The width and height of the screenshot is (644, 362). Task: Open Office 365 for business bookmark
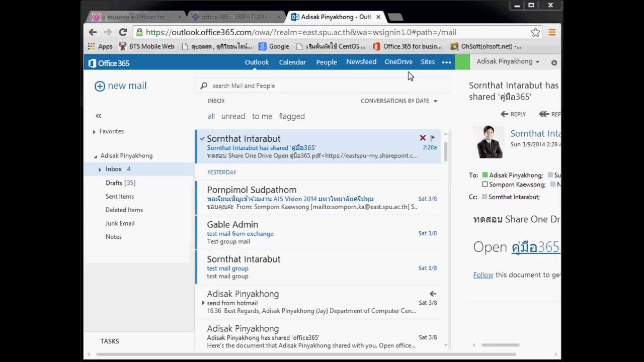pos(407,46)
